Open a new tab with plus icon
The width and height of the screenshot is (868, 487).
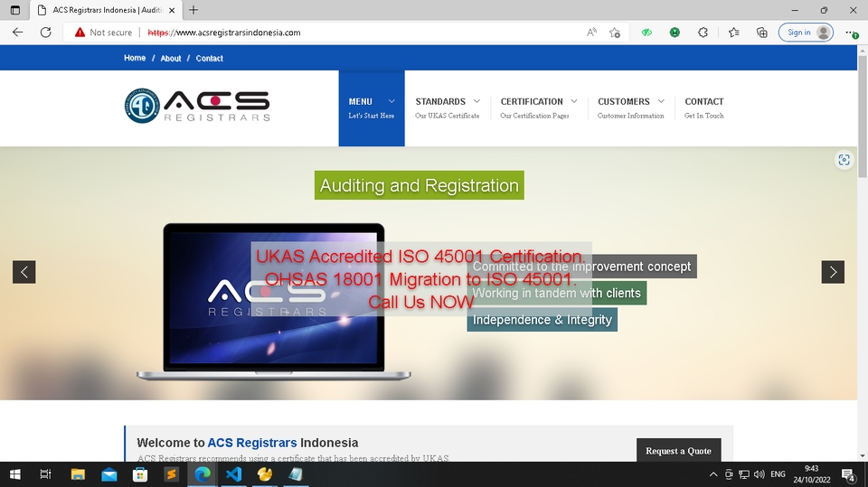(x=193, y=10)
